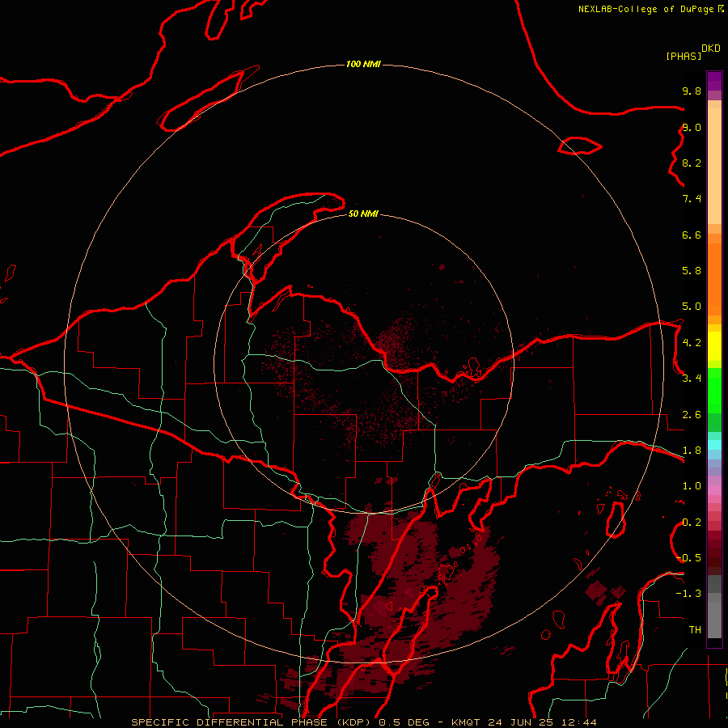Image resolution: width=728 pixels, height=728 pixels.
Task: Click the 1.8 scale value
Action: tap(692, 451)
